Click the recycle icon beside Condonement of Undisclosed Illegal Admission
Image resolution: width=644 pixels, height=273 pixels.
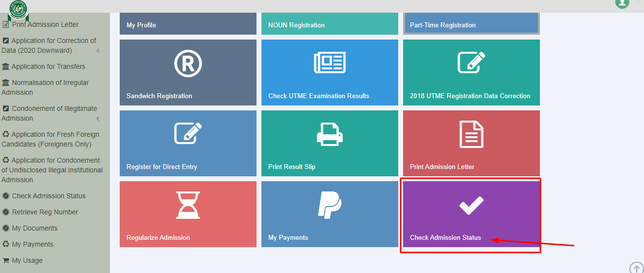[6, 160]
